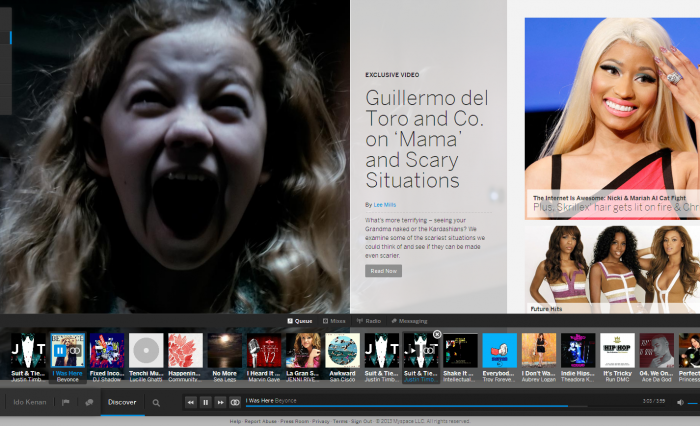
Task: Click the Read Now button
Action: point(383,271)
